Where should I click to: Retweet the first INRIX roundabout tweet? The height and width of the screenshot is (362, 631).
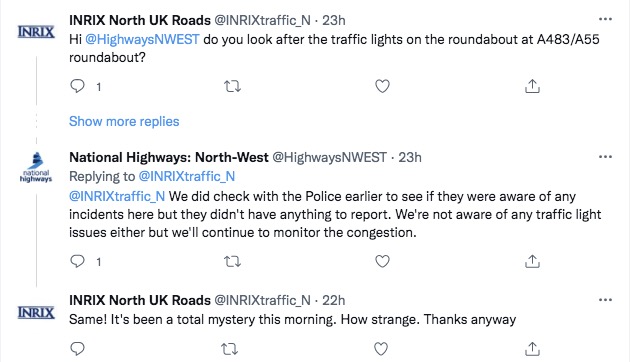click(x=232, y=86)
